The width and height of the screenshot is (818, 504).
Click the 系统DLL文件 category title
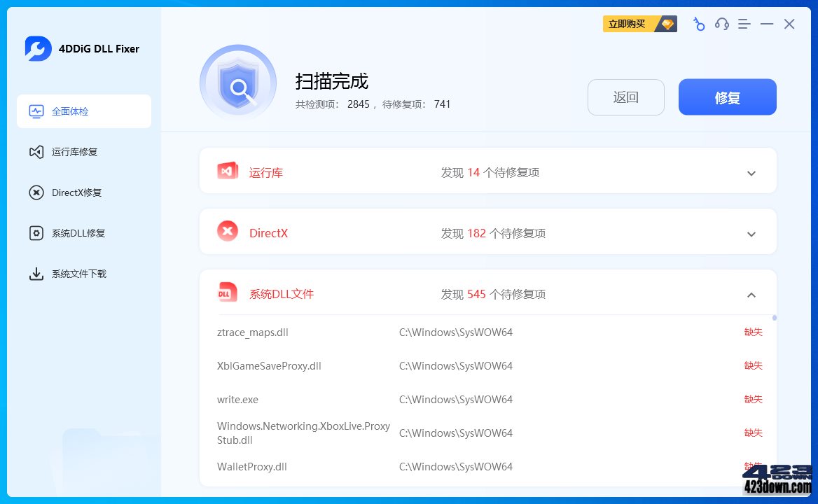point(282,294)
